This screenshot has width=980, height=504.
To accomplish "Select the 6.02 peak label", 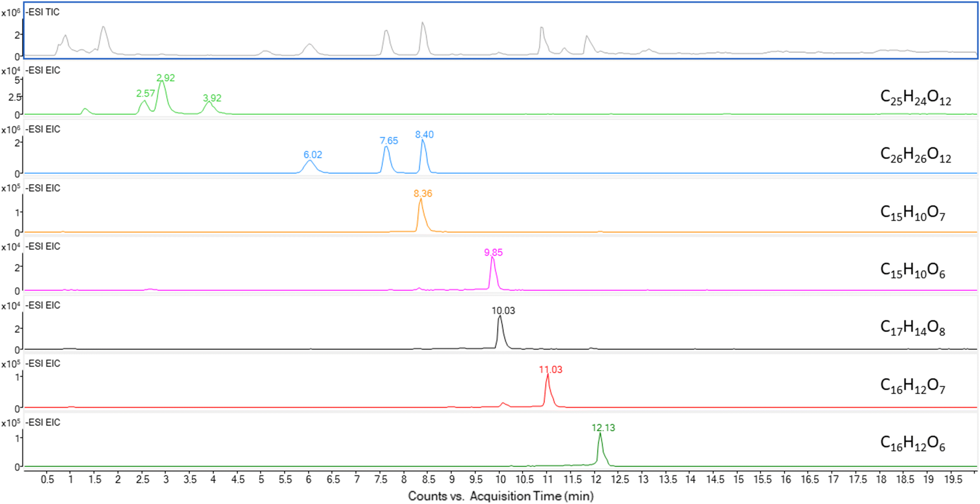I will 312,155.
